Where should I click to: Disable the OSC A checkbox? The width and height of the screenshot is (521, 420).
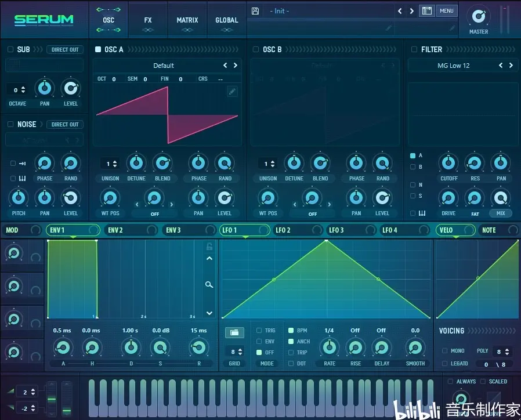(x=98, y=49)
